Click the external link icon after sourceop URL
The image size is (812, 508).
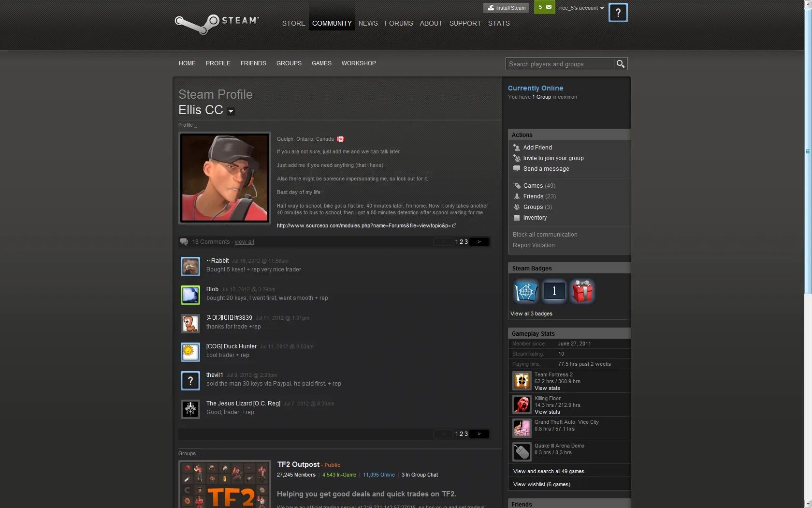(454, 225)
